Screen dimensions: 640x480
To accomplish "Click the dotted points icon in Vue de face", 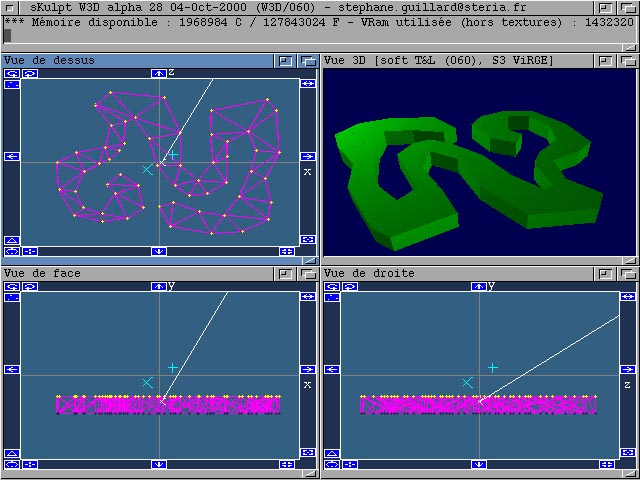I will click(x=12, y=297).
